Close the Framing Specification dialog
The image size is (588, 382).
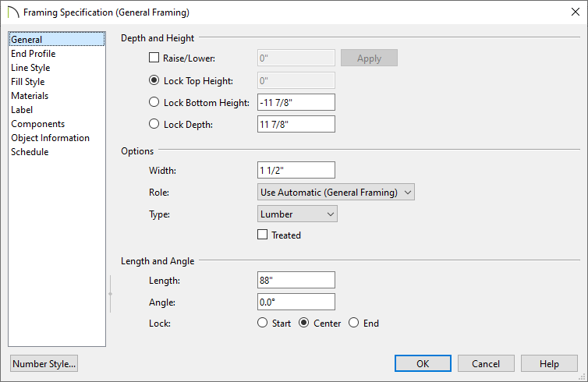pos(576,12)
